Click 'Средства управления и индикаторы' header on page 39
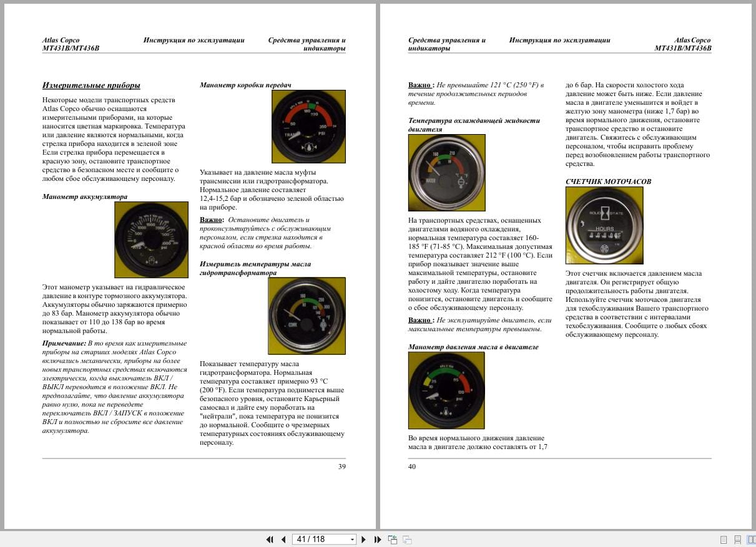This screenshot has height=547, width=756. (307, 44)
